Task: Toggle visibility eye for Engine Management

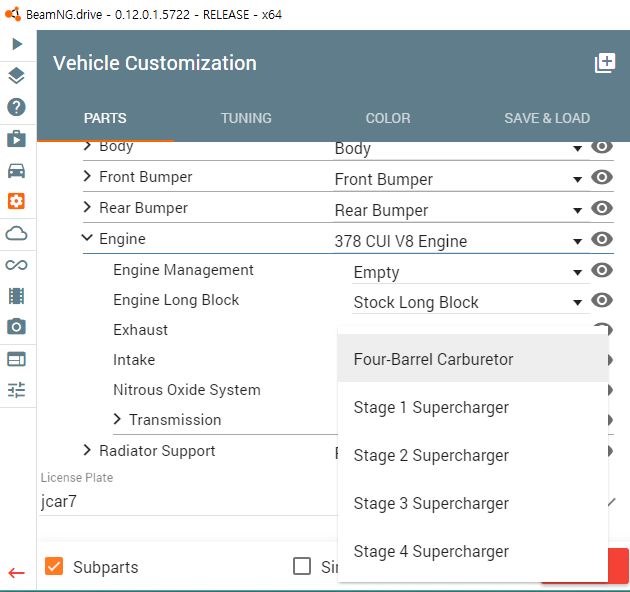Action: tap(602, 270)
